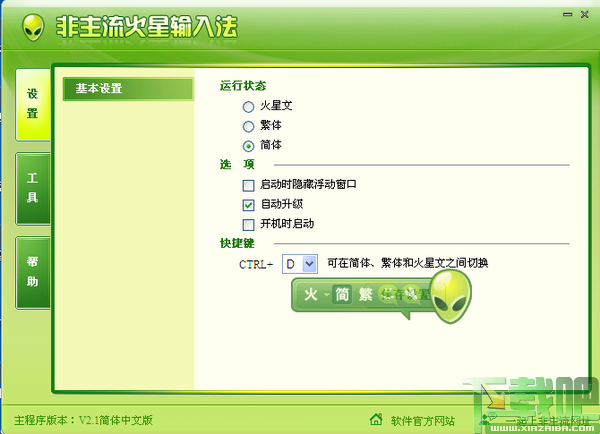Screen dimensions: 600x434
Task: Open the 软件官方网站 link
Action: point(422,421)
